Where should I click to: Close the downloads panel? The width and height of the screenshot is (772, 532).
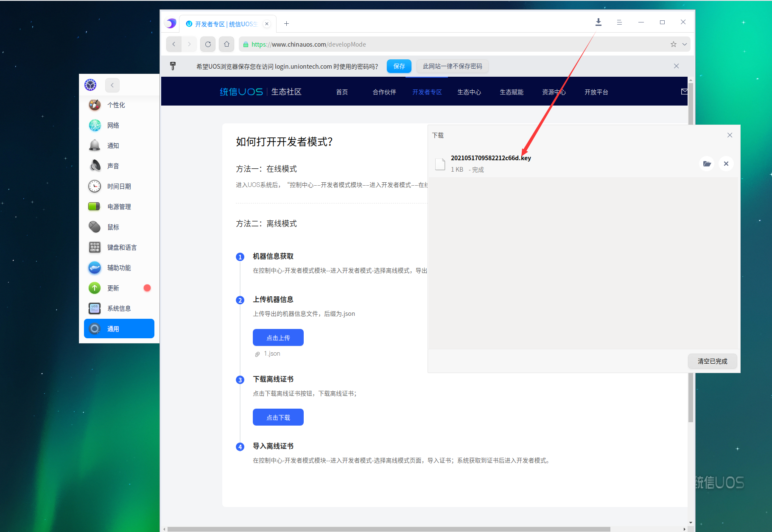point(730,135)
